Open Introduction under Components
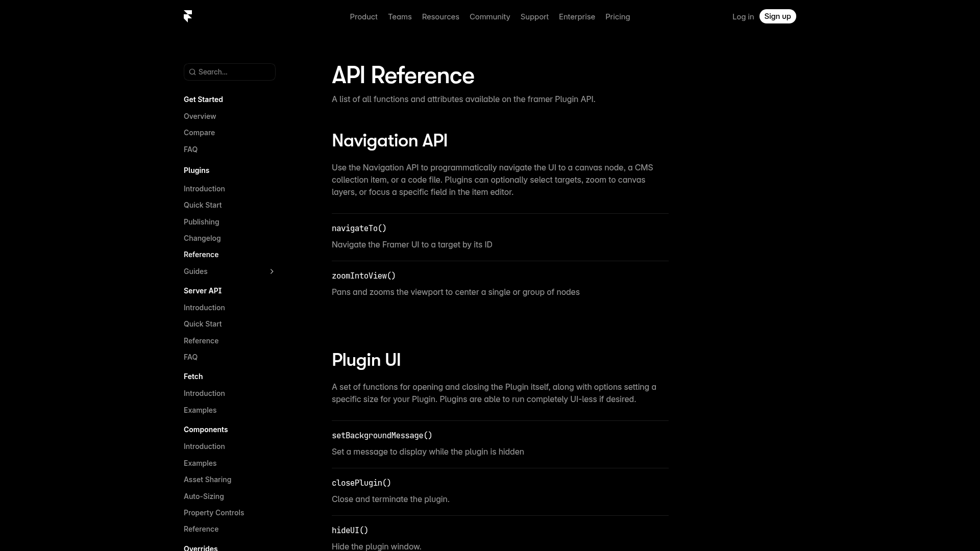 pos(204,446)
